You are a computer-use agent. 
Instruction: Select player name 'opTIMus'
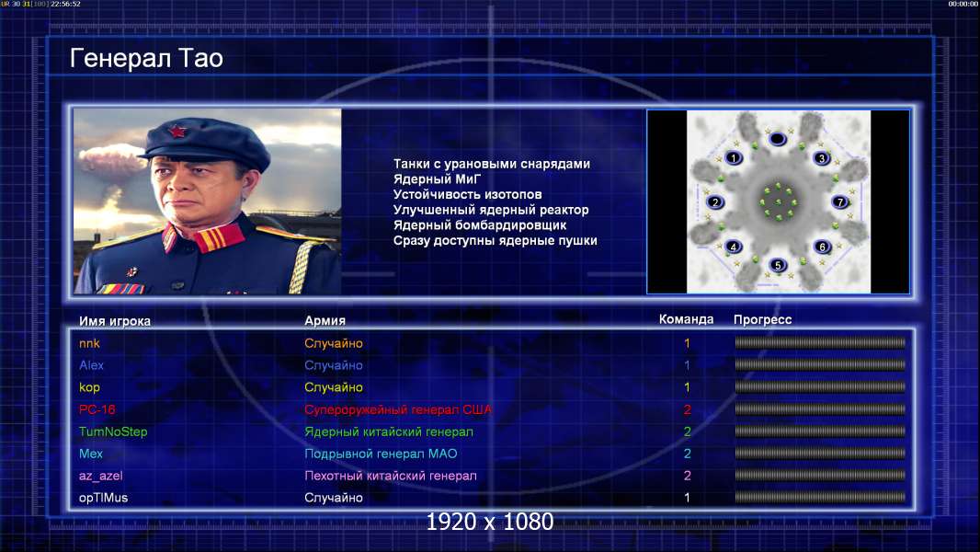click(x=103, y=499)
